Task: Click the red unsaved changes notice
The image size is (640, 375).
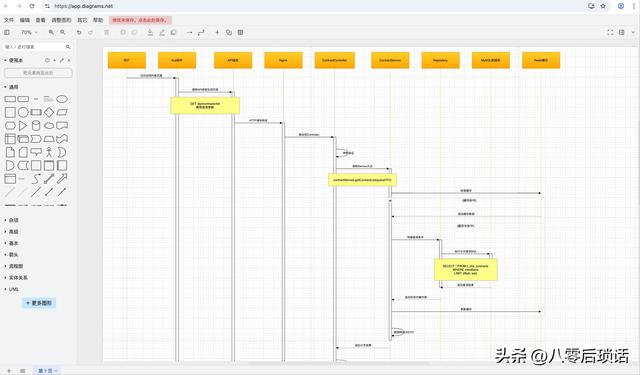Action: [x=140, y=20]
